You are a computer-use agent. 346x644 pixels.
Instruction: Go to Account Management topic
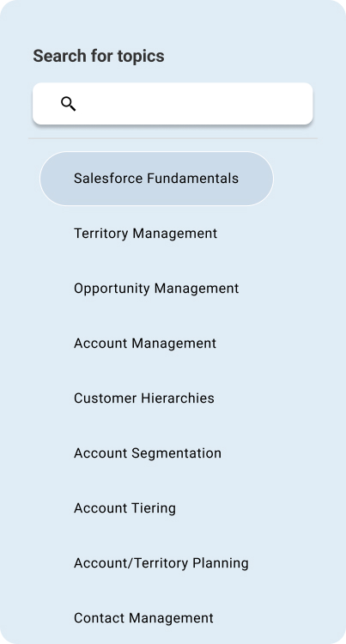[x=145, y=343]
